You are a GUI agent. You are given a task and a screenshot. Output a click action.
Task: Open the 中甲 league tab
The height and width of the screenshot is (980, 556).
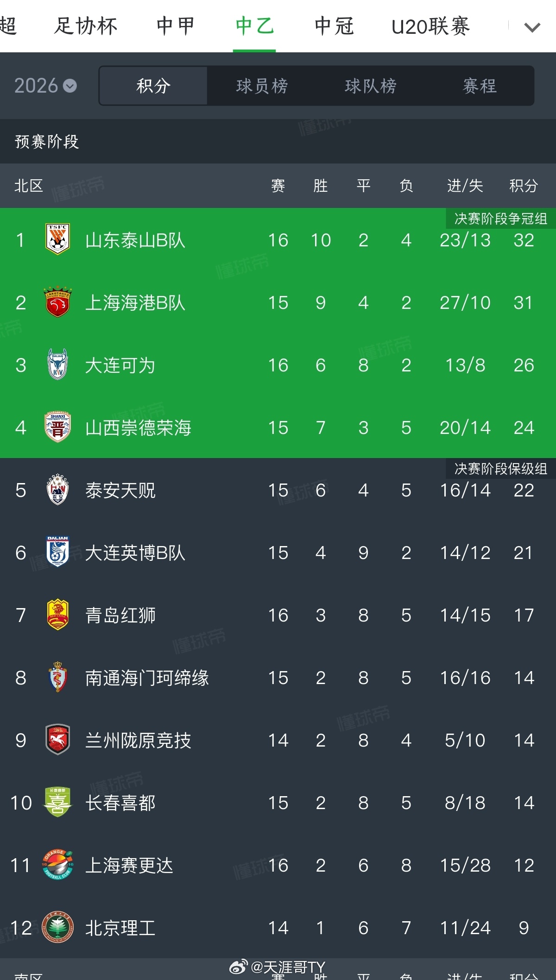(x=176, y=26)
